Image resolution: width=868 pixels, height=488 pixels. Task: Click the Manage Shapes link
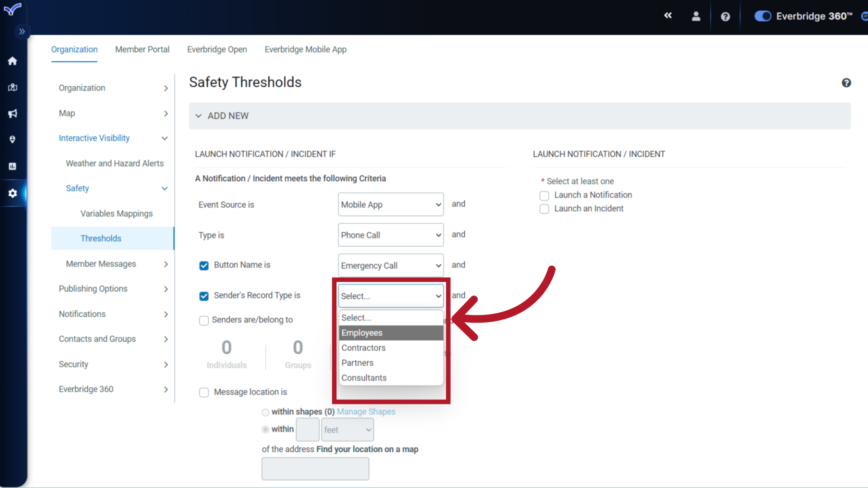[366, 412]
